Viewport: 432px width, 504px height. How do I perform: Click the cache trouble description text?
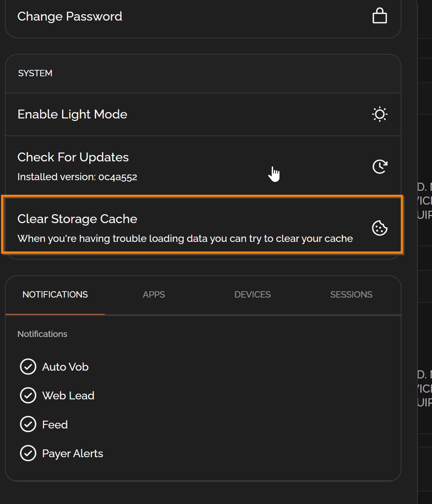(x=185, y=238)
